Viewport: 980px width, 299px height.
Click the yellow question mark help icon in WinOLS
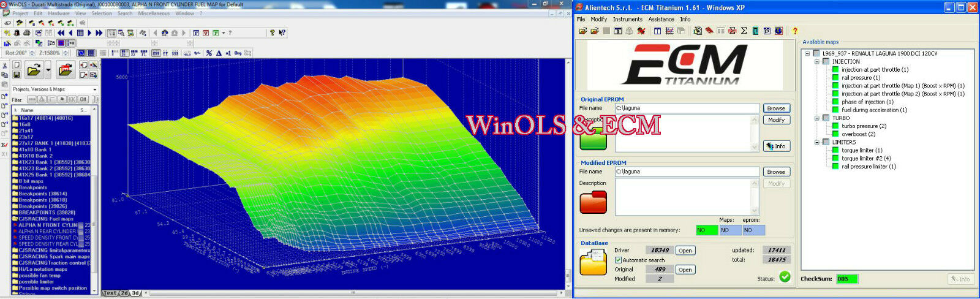[x=272, y=32]
